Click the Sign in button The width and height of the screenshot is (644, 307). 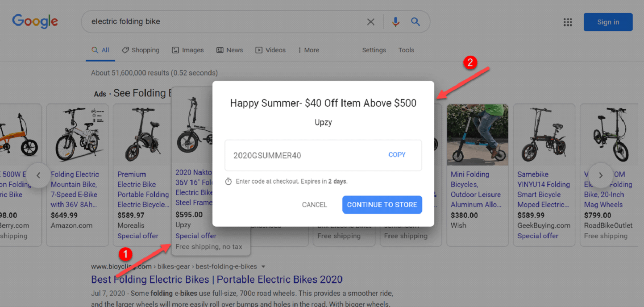pos(608,22)
